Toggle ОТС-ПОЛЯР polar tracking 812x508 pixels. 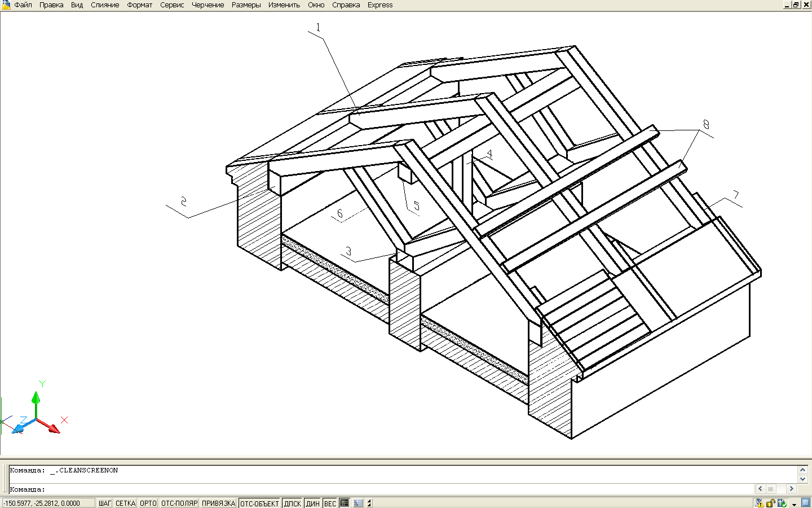point(179,503)
